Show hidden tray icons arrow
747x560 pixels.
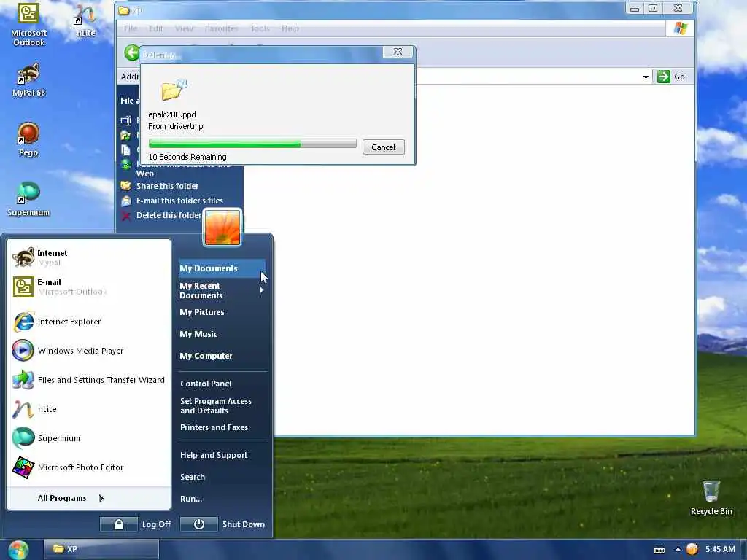click(678, 549)
